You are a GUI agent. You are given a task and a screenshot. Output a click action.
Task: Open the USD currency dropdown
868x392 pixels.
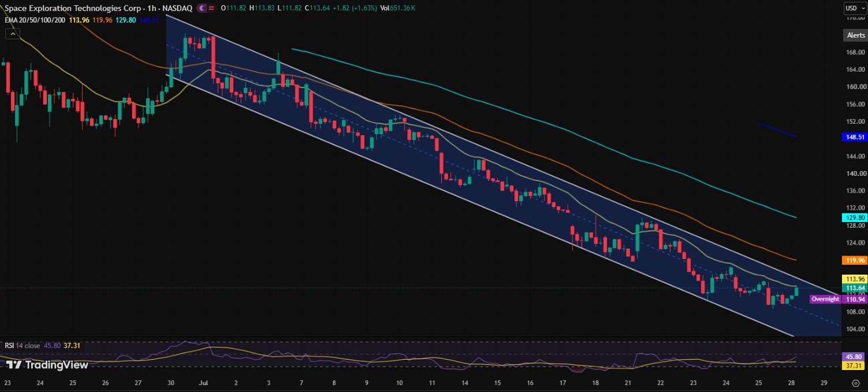click(x=855, y=8)
